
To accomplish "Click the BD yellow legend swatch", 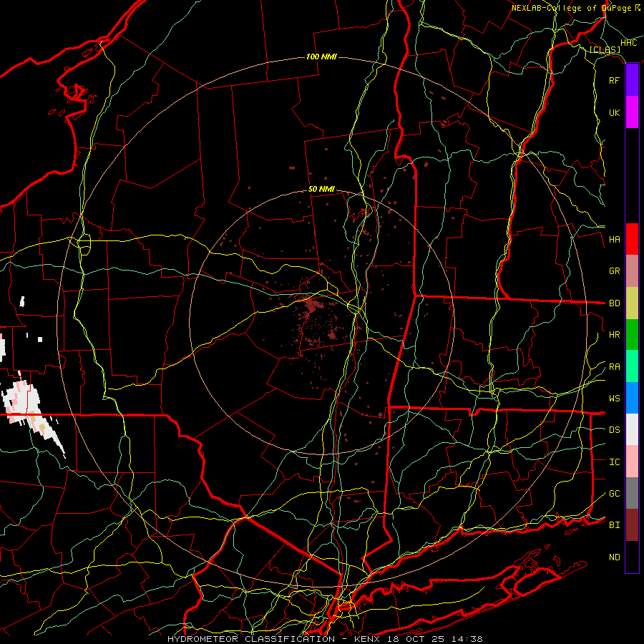I will (632, 303).
